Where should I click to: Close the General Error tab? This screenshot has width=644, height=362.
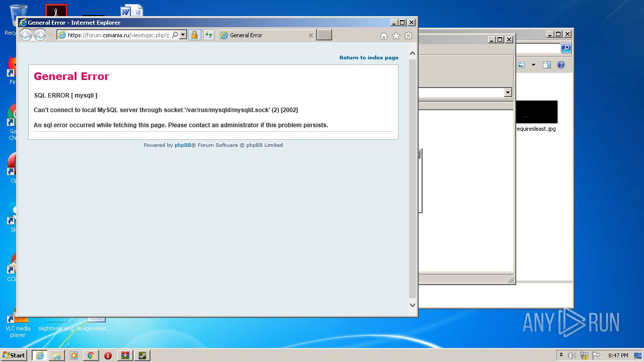coord(310,35)
